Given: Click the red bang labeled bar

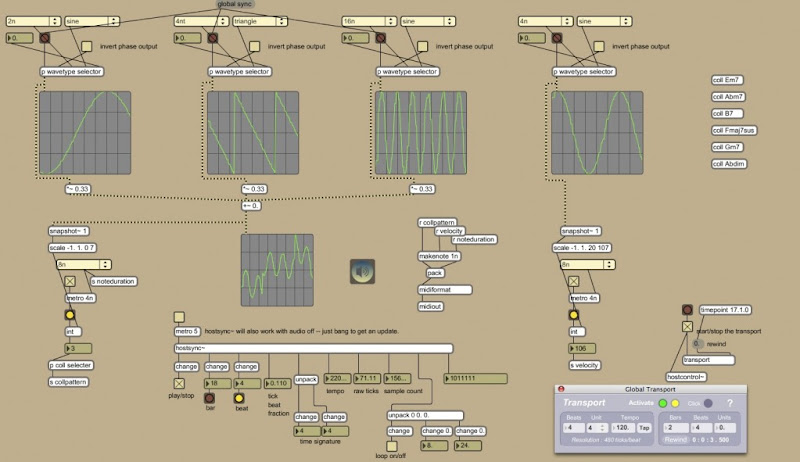Looking at the screenshot, I should pos(210,398).
